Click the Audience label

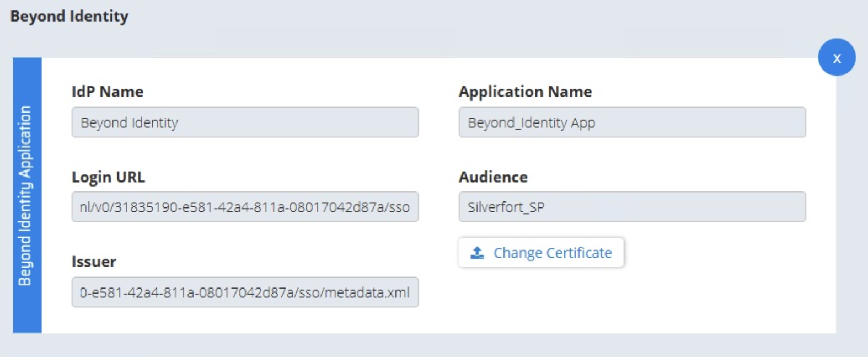[x=493, y=177]
